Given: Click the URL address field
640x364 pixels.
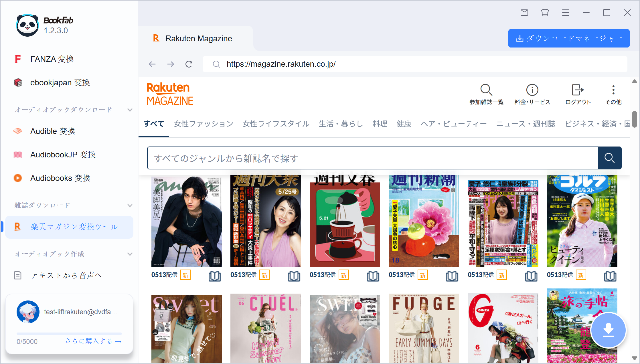Looking at the screenshot, I should [415, 64].
